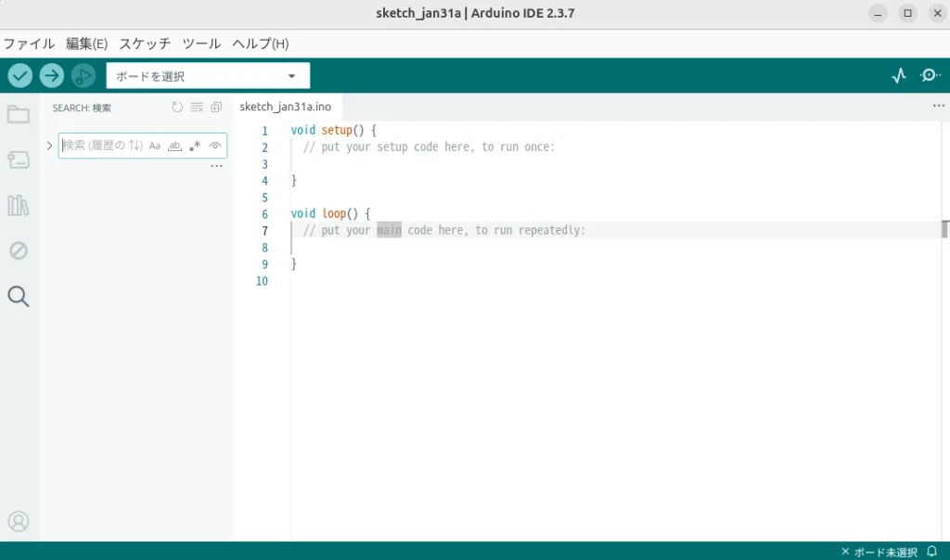Show search details via the three dots
Screen dimensions: 950x560
click(216, 166)
